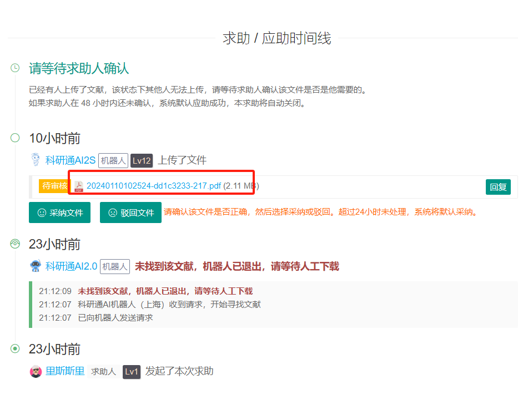Click the 科研通AI2.0 robot avatar

coord(35,266)
